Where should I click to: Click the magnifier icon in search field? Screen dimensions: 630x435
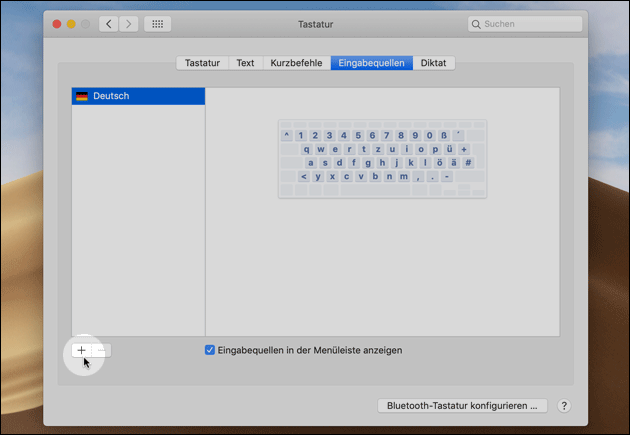point(477,24)
